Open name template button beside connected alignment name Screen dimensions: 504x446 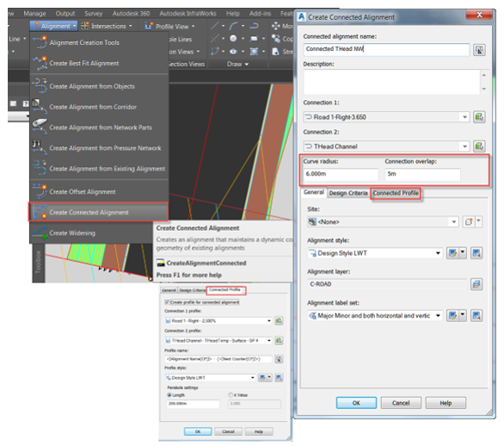point(479,50)
